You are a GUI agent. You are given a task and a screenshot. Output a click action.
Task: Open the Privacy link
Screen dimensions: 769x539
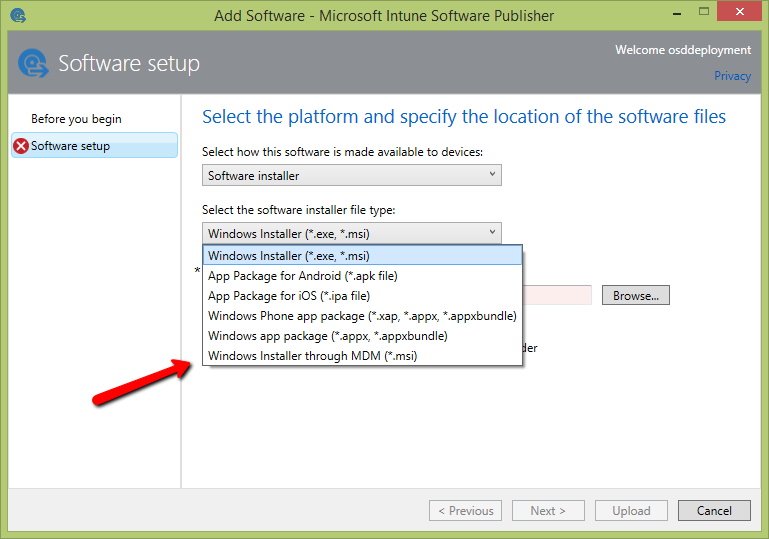(732, 76)
